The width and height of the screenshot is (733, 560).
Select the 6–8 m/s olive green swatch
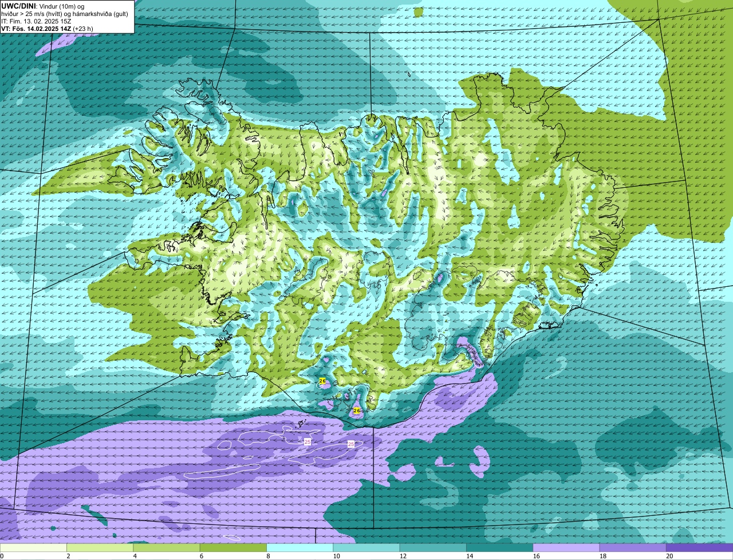tap(234, 547)
